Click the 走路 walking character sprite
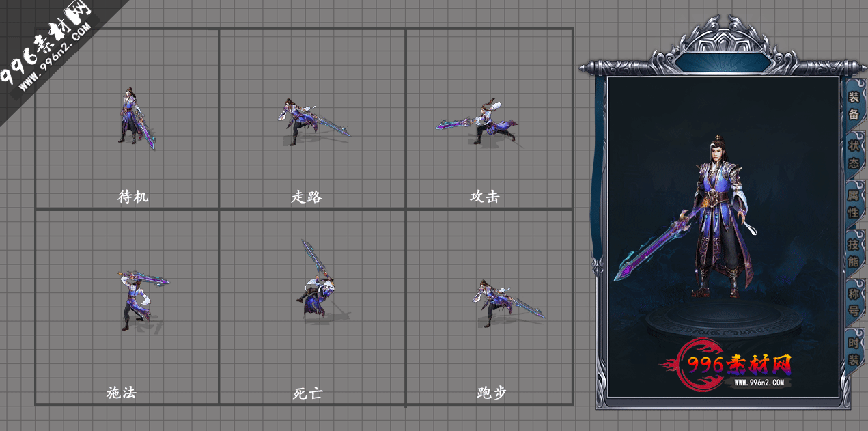The image size is (868, 431). [314, 121]
